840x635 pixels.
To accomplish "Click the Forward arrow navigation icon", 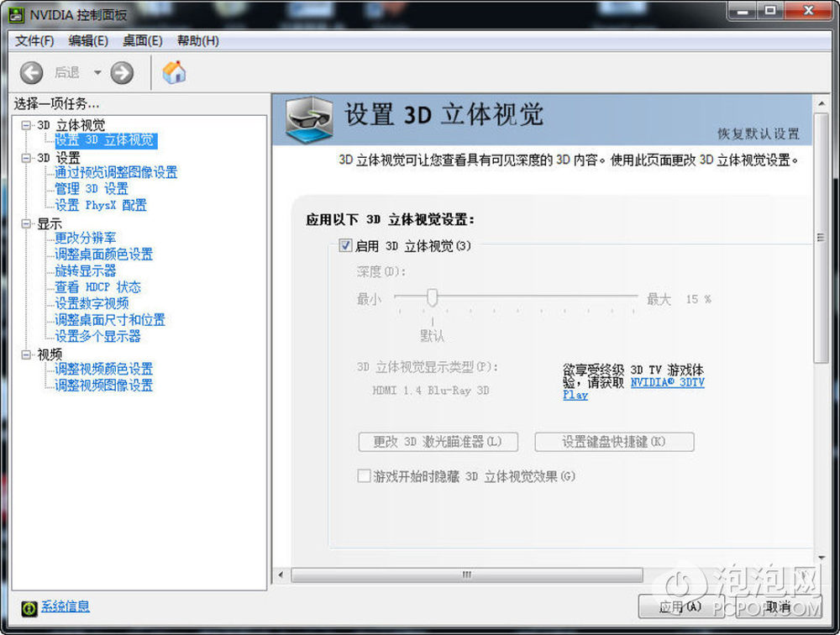I will pos(122,72).
